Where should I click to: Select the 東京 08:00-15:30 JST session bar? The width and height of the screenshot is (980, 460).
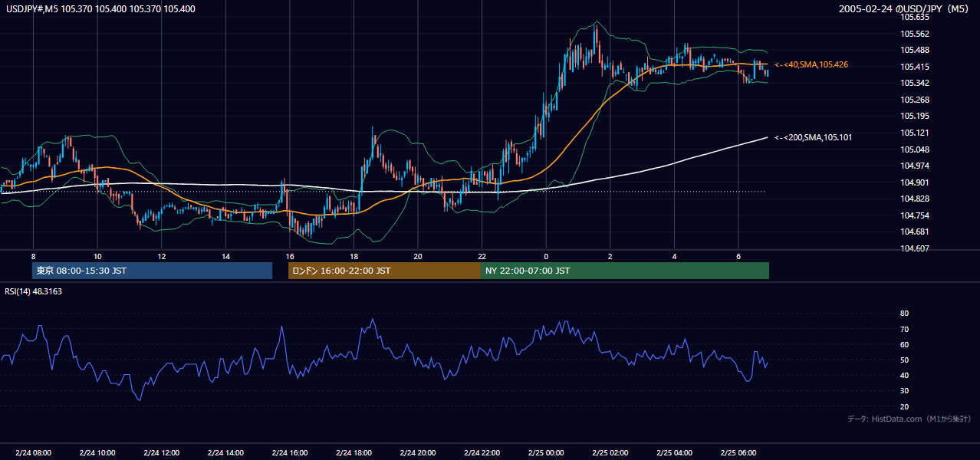[x=153, y=271]
